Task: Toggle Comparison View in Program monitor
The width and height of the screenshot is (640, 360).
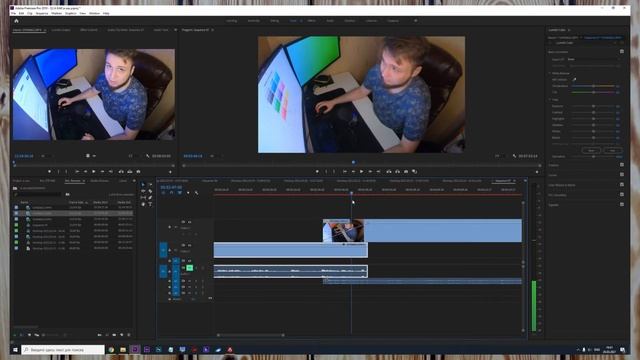Action: [x=415, y=172]
